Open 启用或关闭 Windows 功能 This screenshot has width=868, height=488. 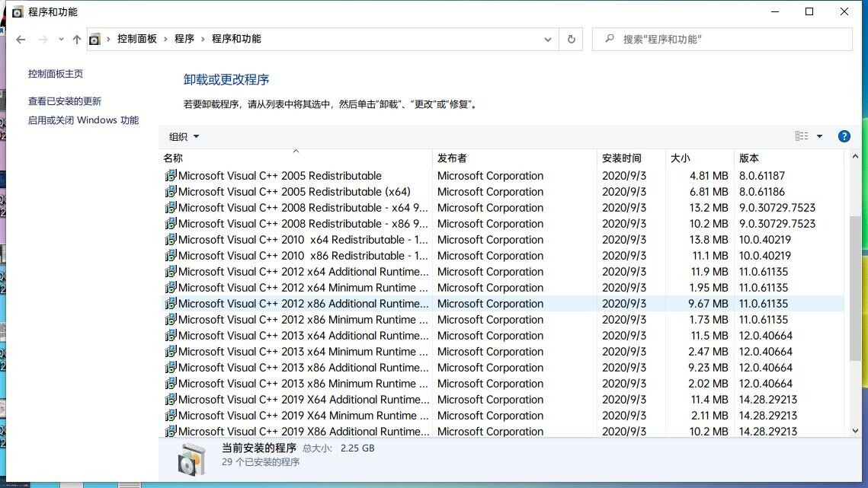(83, 120)
